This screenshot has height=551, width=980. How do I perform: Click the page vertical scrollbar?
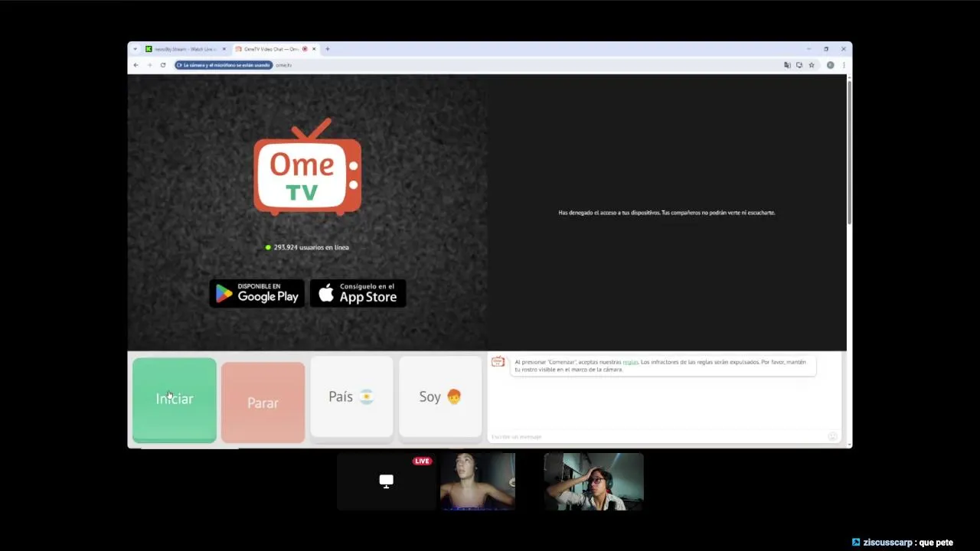[849, 152]
